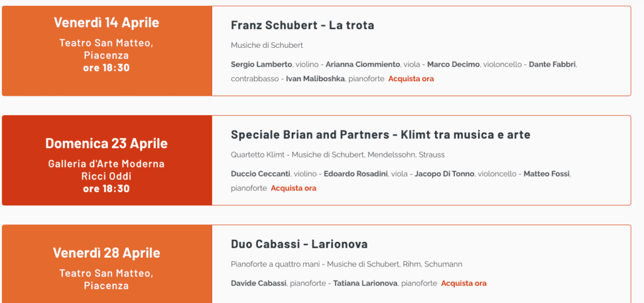Click cellist name Marco Decimo
Image resolution: width=644 pixels, height=303 pixels.
(x=453, y=64)
